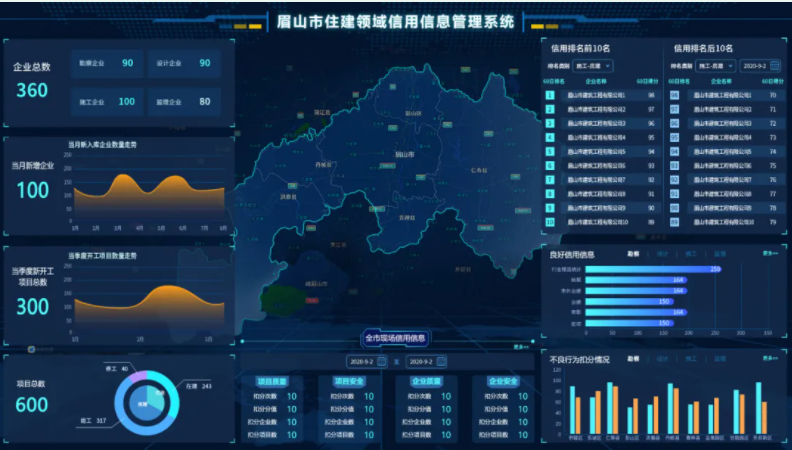Screen dimensions: 792x450
Task: Click rank badge 5 in top 10 list
Action: (549, 151)
